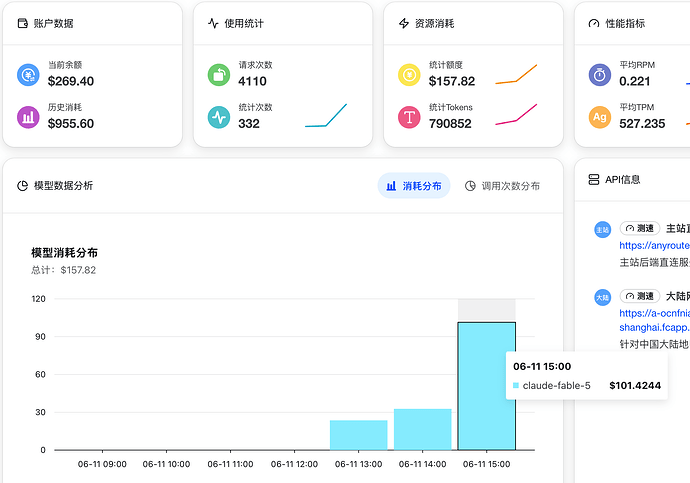Click the 06-11 13:00 bar
Viewport: 690px width, 483px height.
359,435
